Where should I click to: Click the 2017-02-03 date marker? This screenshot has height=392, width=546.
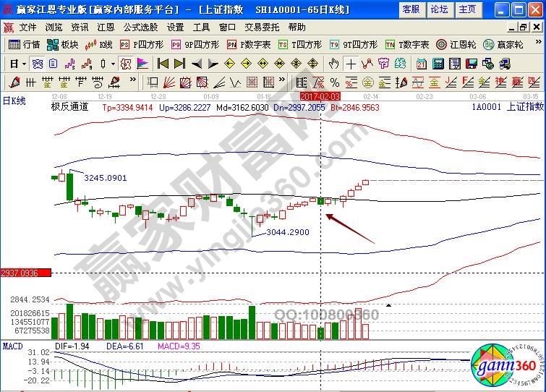(x=320, y=95)
